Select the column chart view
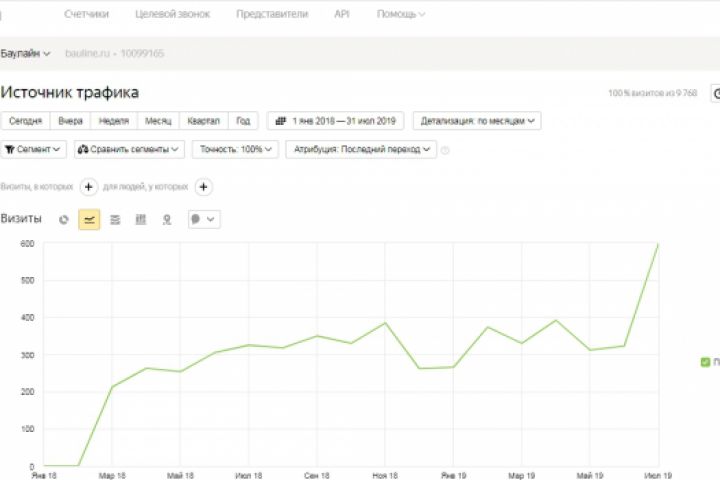The height and width of the screenshot is (480, 720). (x=141, y=219)
